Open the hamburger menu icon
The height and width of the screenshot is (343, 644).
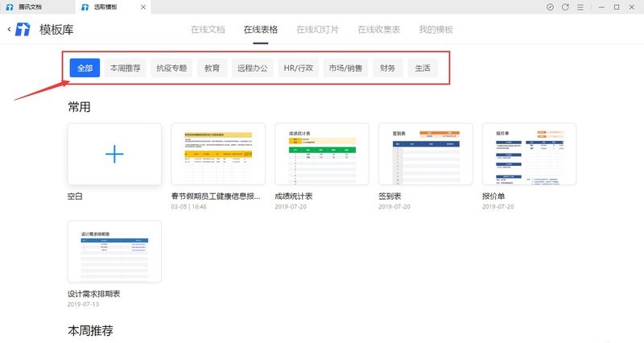click(x=580, y=7)
